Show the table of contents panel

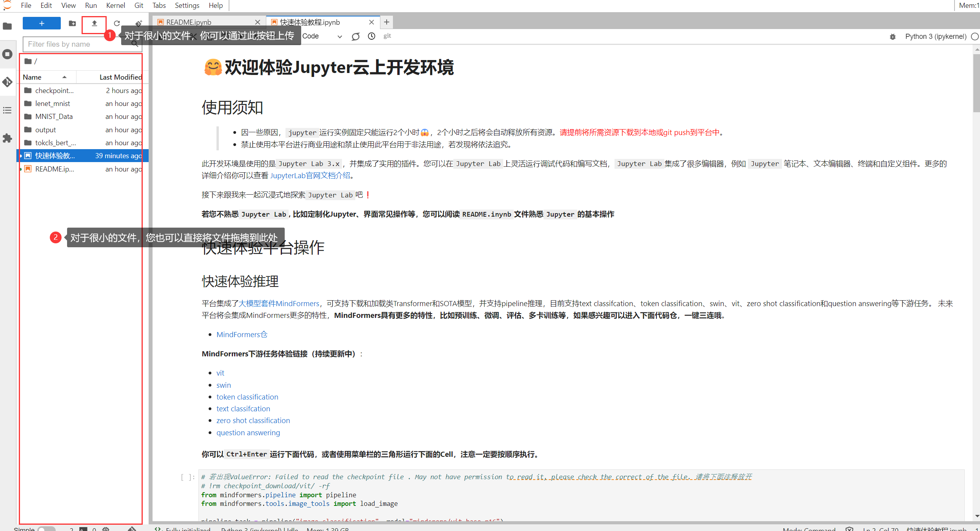[7, 110]
